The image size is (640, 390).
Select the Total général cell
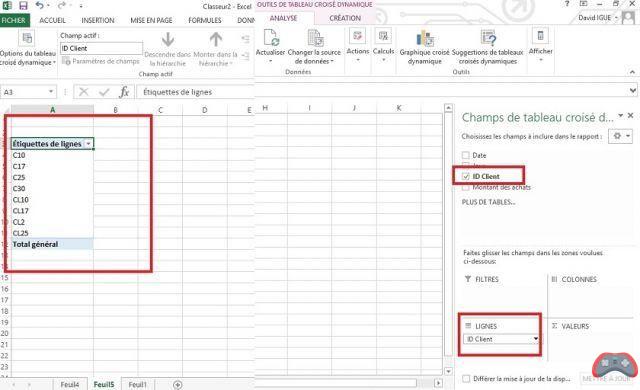point(52,244)
